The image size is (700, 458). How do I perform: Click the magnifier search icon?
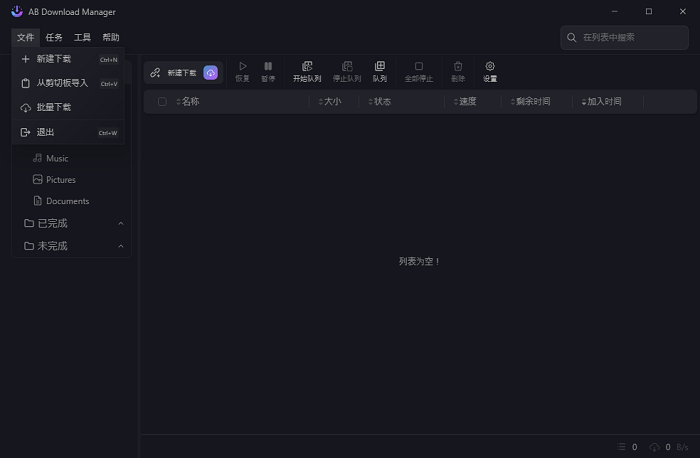pos(571,37)
